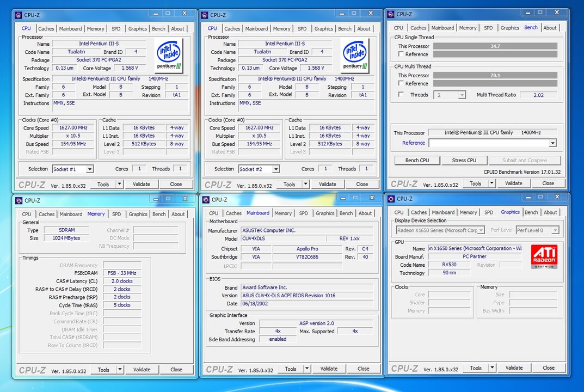Click the Instructions field MMX, SSE in Socket #2 window

[306, 106]
